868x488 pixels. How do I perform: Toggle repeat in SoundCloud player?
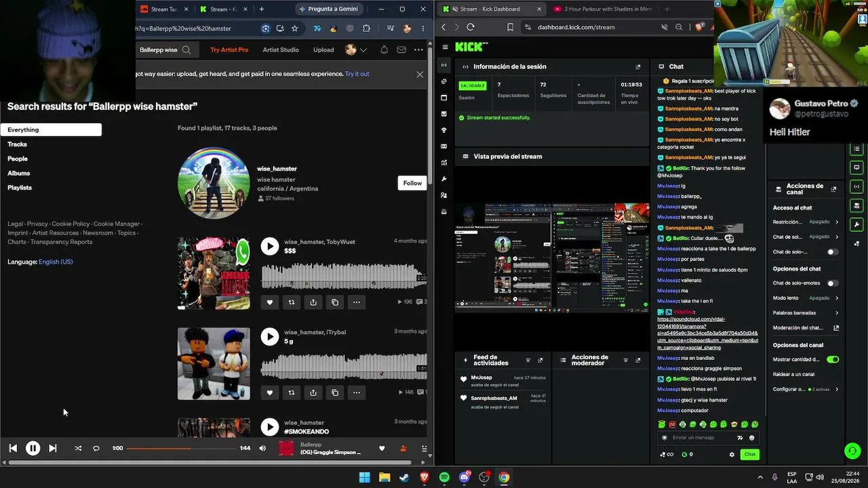pos(96,448)
